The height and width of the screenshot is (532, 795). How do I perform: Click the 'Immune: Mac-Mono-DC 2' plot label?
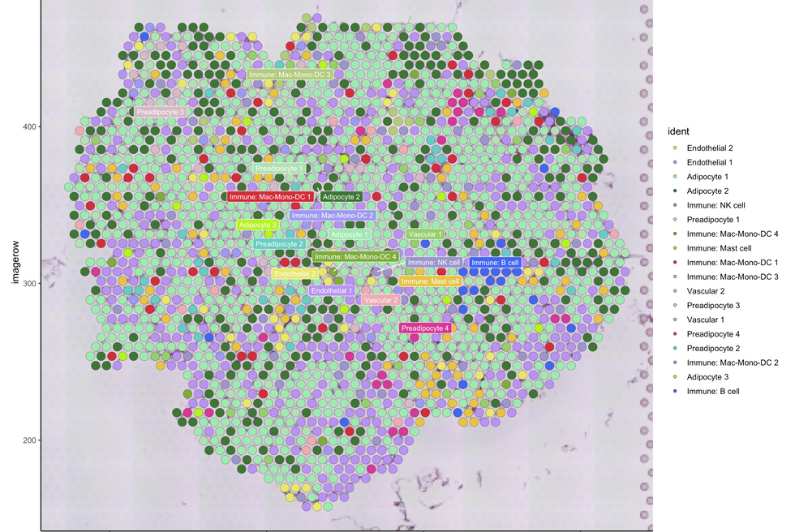pos(333,216)
